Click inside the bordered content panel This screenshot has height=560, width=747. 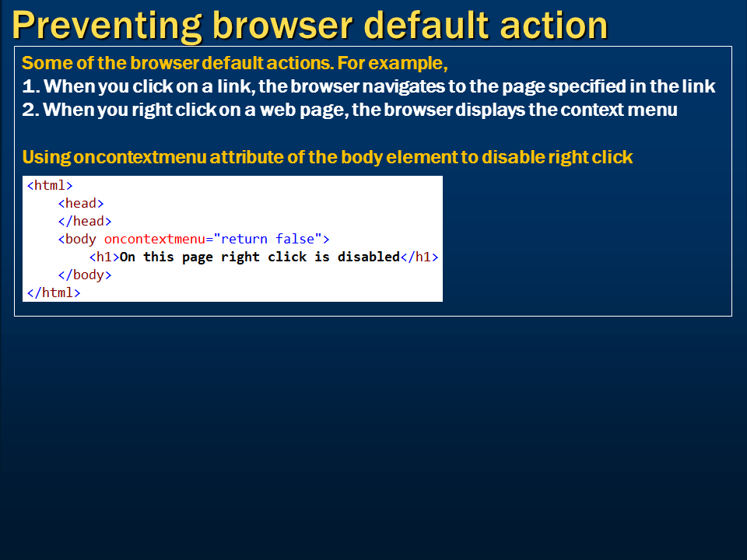(545, 233)
